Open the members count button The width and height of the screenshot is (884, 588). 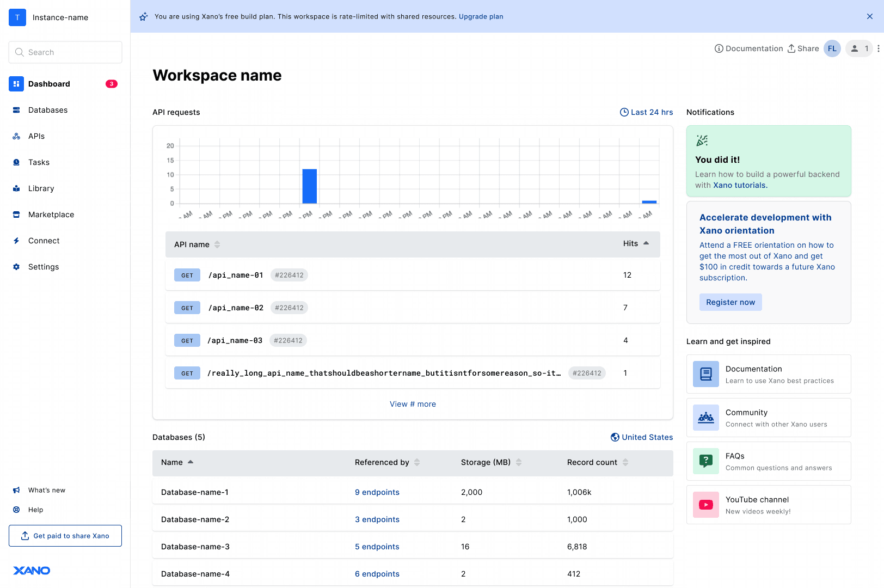click(859, 48)
